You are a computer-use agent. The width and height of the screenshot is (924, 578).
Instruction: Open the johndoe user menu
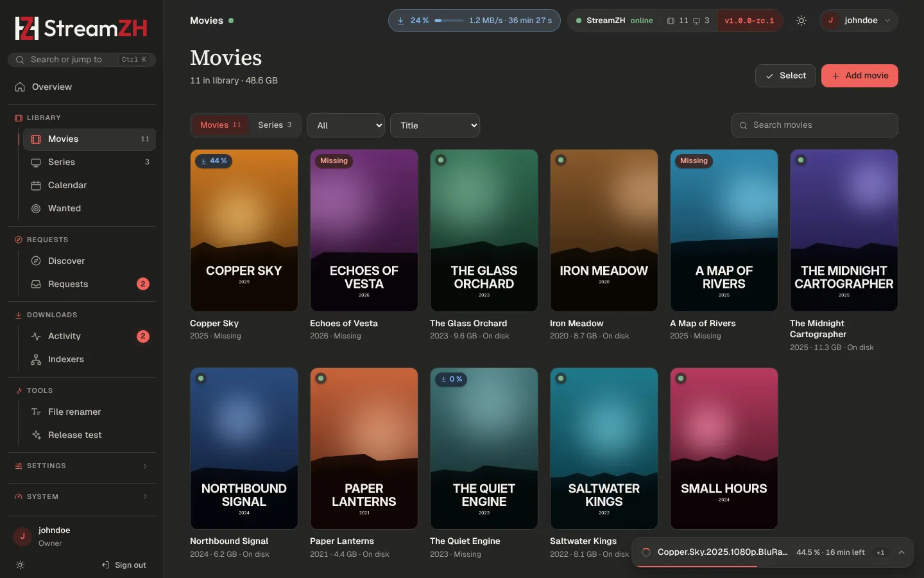coord(859,21)
